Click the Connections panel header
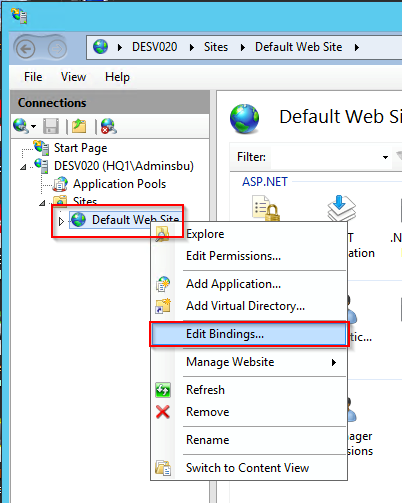 (x=110, y=103)
